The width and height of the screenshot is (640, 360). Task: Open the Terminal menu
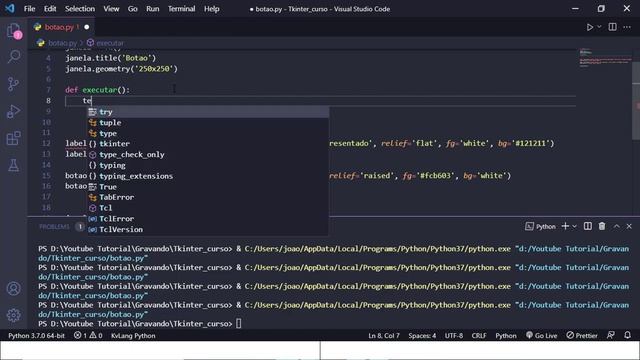tap(181, 9)
